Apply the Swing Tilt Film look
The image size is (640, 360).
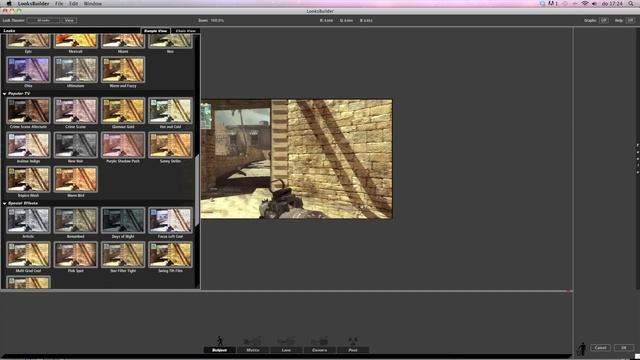[170, 255]
